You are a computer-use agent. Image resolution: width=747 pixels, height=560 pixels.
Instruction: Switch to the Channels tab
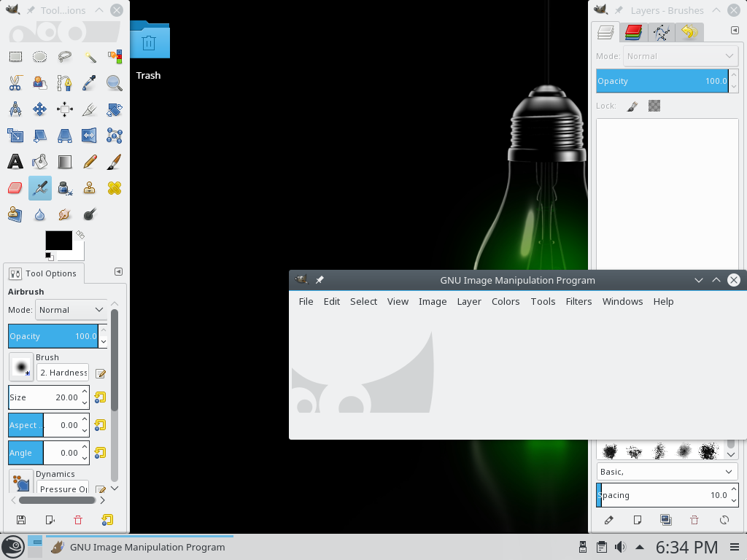pos(633,32)
